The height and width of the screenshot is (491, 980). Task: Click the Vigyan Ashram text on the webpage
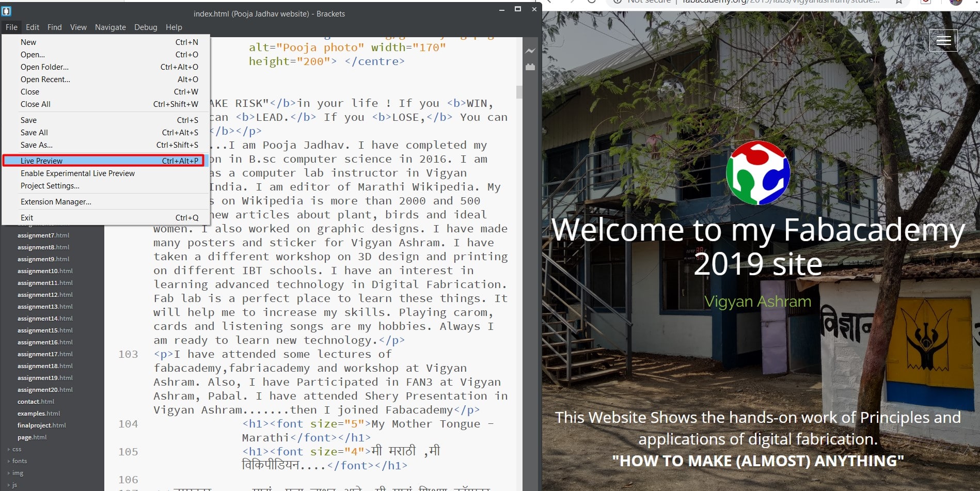click(757, 302)
